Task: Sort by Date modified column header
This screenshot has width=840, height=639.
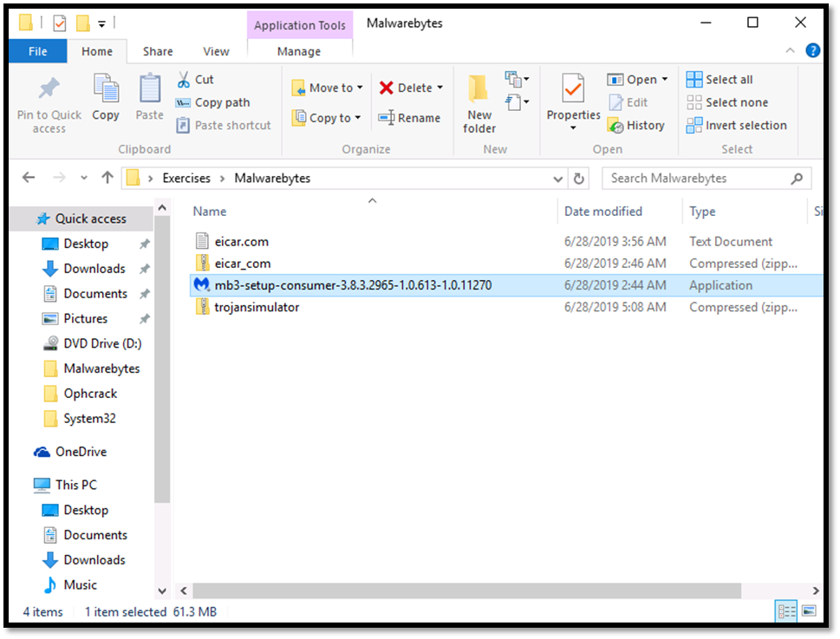Action: 602,212
